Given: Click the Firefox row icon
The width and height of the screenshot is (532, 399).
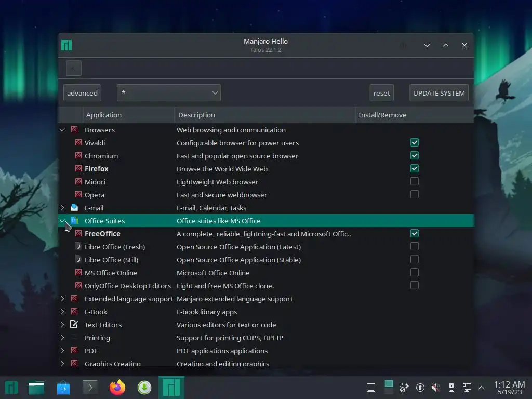Looking at the screenshot, I should click(78, 168).
